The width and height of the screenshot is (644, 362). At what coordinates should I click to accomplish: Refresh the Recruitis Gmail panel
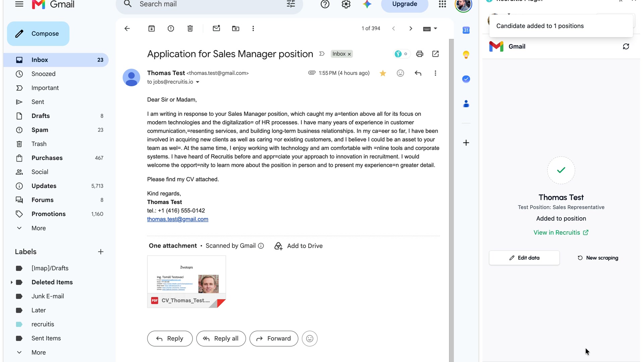(626, 47)
